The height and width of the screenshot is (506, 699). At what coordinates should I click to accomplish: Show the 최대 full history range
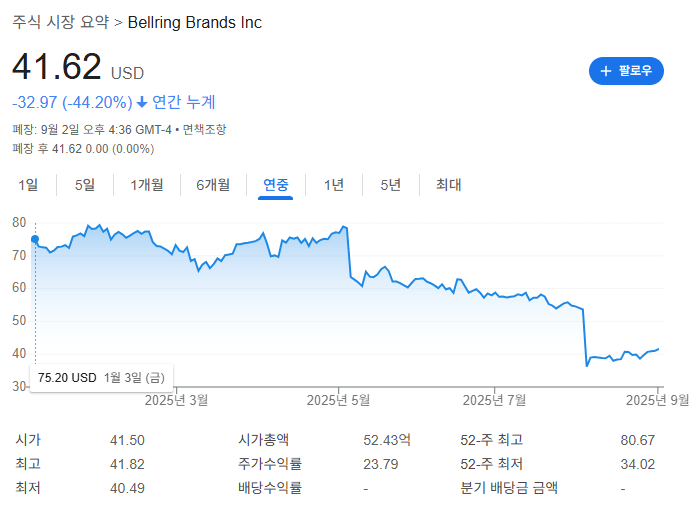(449, 184)
